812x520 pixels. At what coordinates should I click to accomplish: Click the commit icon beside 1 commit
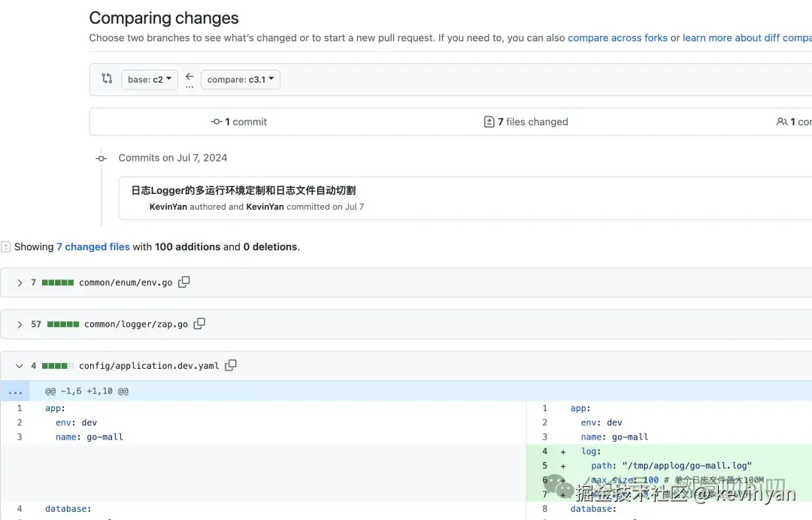pyautogui.click(x=217, y=122)
